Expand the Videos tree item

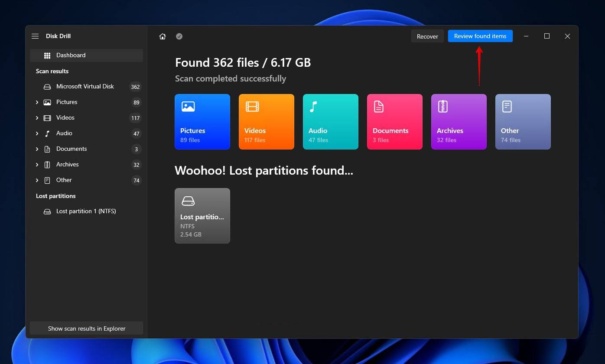click(37, 118)
